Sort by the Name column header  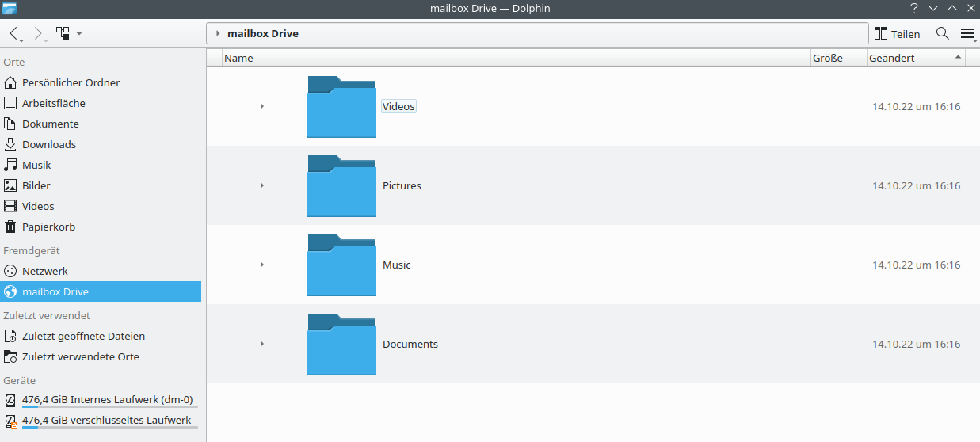[516, 58]
